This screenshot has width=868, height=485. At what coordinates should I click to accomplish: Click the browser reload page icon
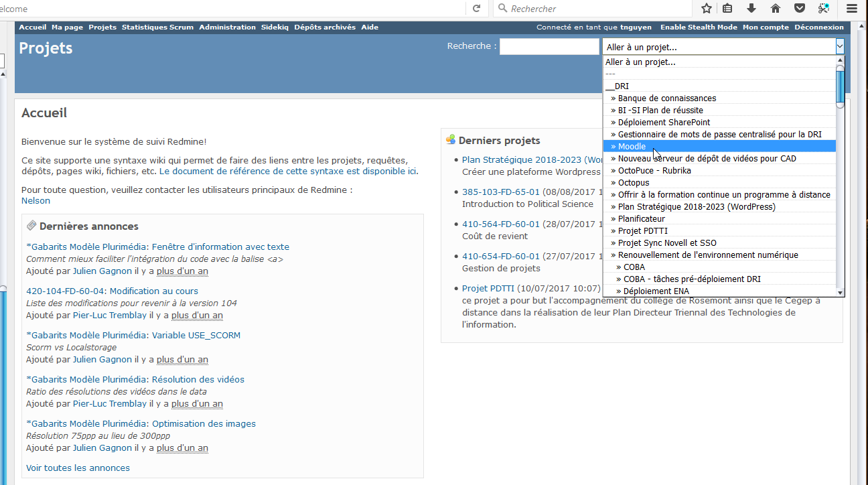tap(476, 9)
